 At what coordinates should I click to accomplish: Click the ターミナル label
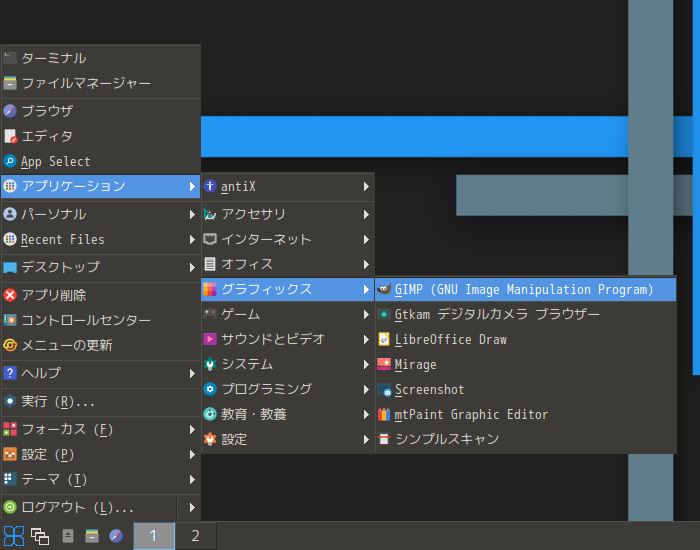coord(54,58)
